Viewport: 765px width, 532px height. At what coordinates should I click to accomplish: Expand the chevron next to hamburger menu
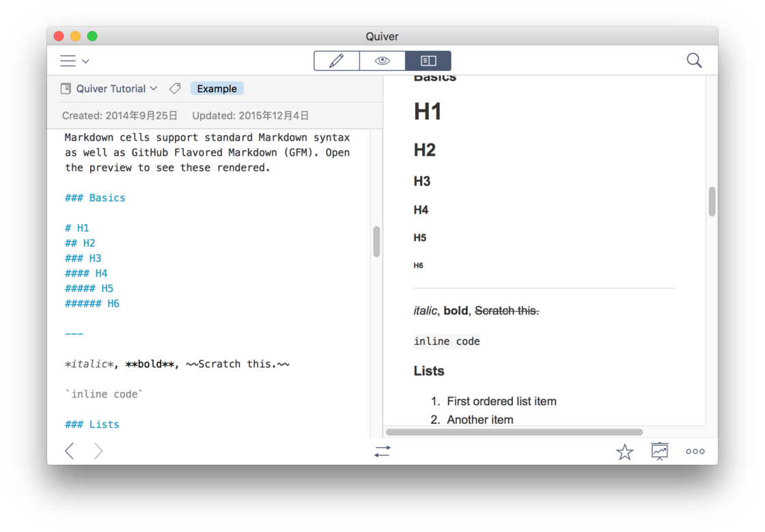(x=86, y=61)
